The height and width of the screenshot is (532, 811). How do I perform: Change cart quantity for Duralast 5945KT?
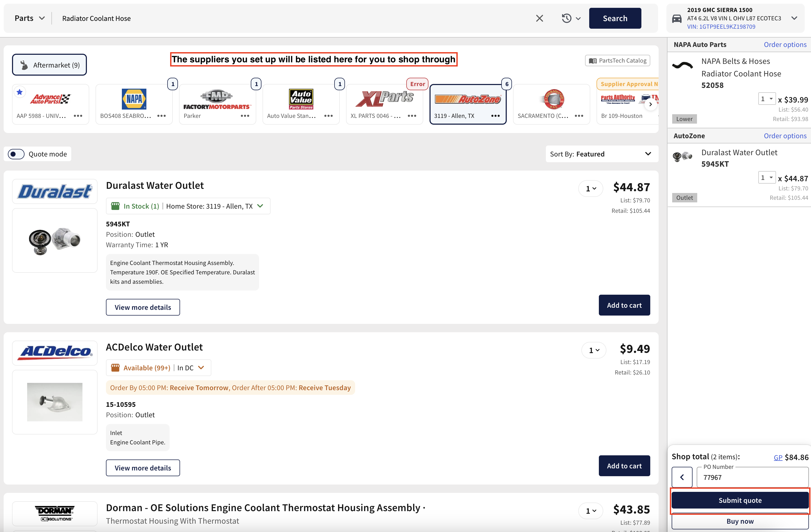tap(767, 177)
